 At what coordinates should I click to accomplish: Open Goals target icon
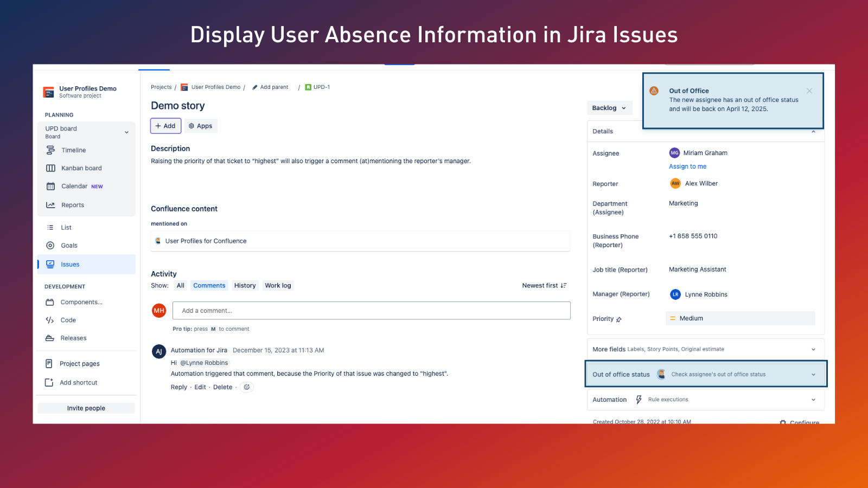click(50, 246)
